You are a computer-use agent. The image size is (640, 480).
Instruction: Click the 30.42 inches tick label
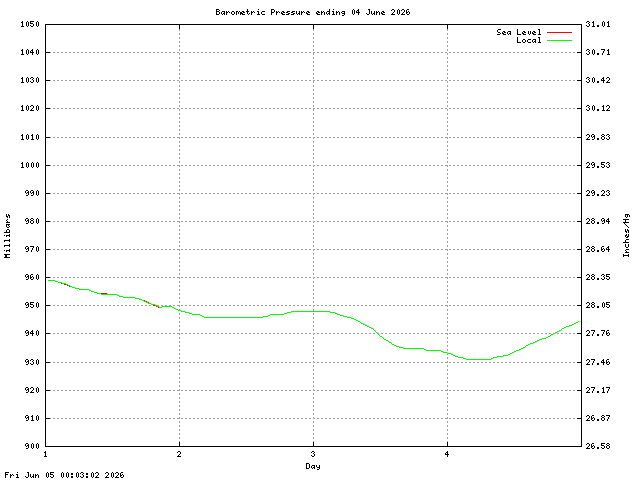(598, 80)
